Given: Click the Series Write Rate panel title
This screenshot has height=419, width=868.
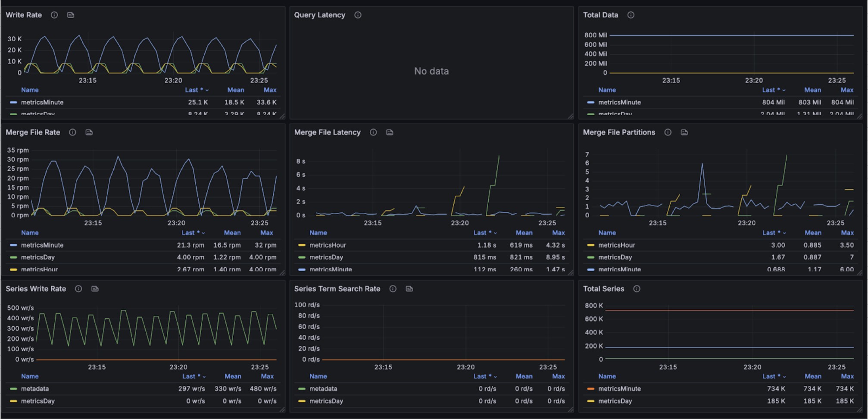Looking at the screenshot, I should coord(36,289).
